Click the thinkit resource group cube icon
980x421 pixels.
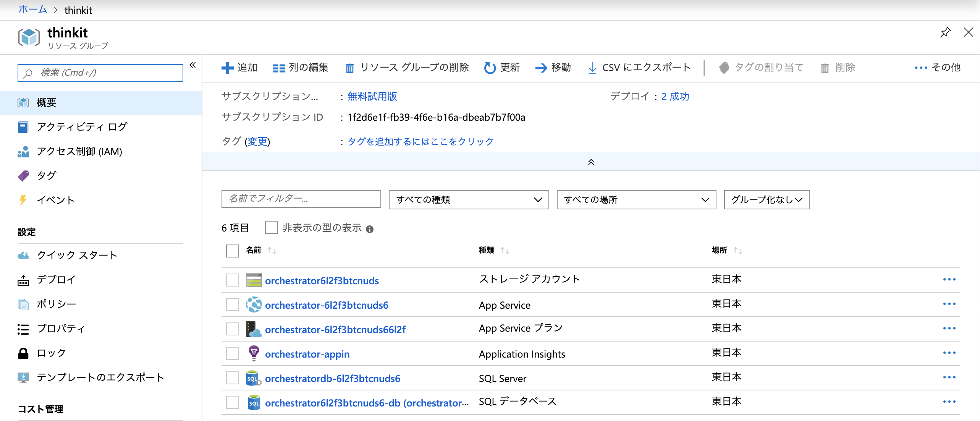29,37
